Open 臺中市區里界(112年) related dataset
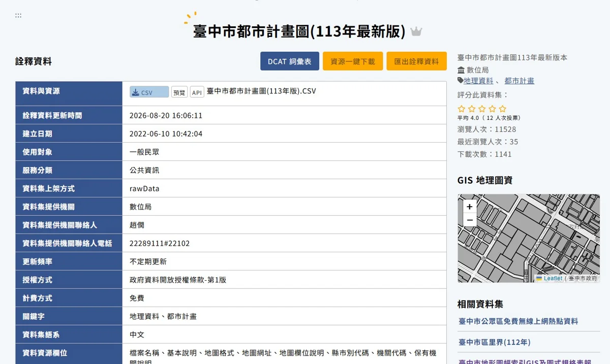Screen dimensions: 610x364 [494, 342]
